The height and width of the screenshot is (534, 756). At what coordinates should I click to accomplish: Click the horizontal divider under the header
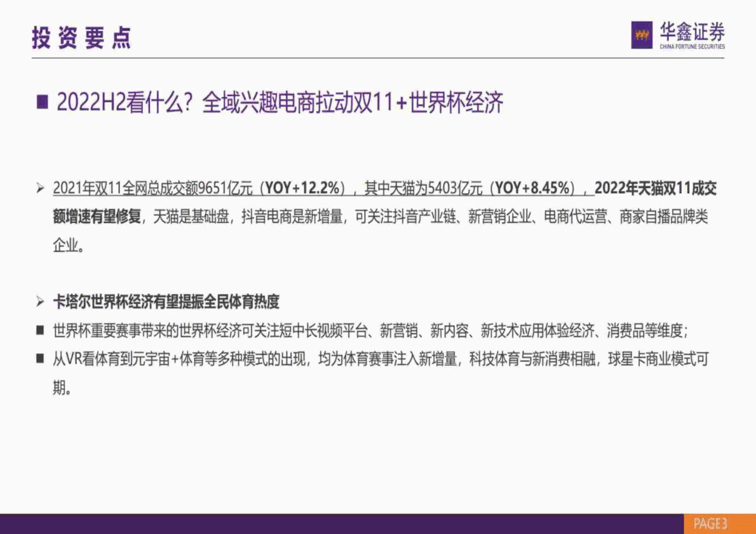(x=378, y=58)
